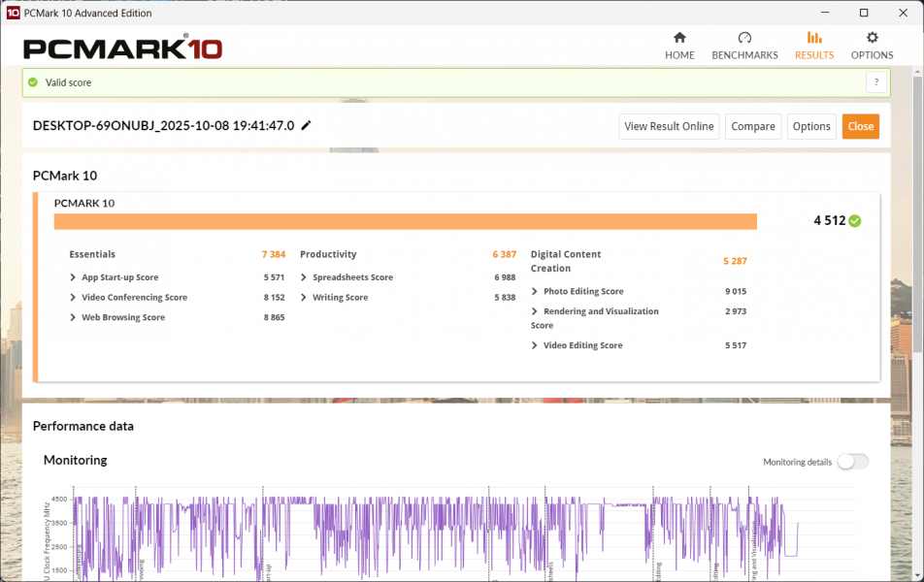Select the Results bar chart icon

813,38
